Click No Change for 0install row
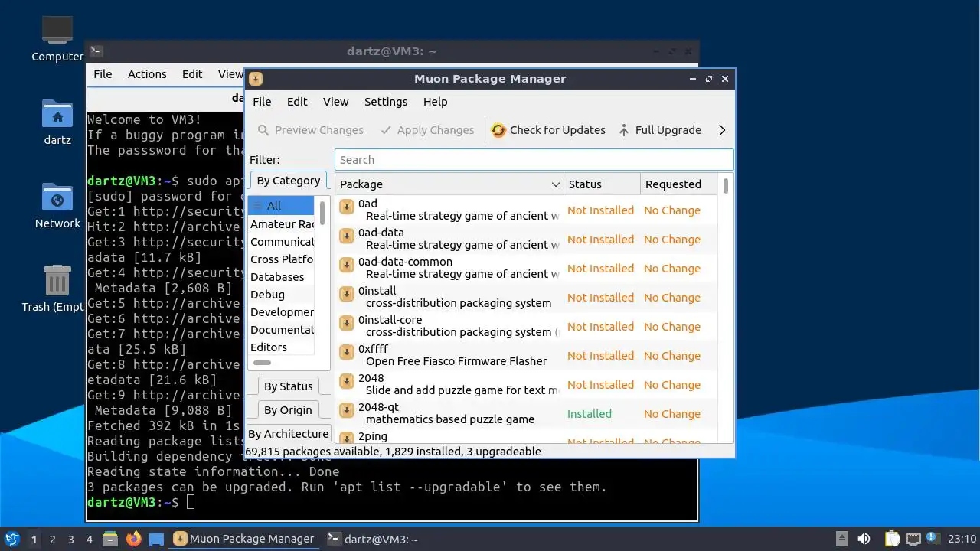 coord(671,298)
